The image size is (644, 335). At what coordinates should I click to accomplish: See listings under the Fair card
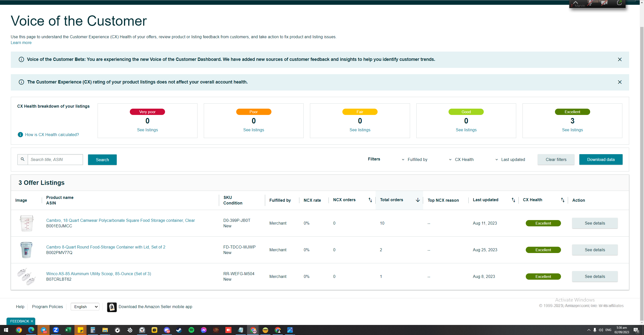pos(360,130)
